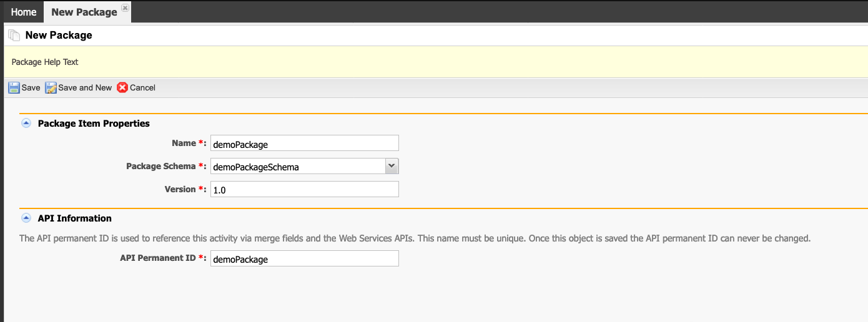Focus the Name input field
This screenshot has width=868, height=322.
[x=304, y=144]
